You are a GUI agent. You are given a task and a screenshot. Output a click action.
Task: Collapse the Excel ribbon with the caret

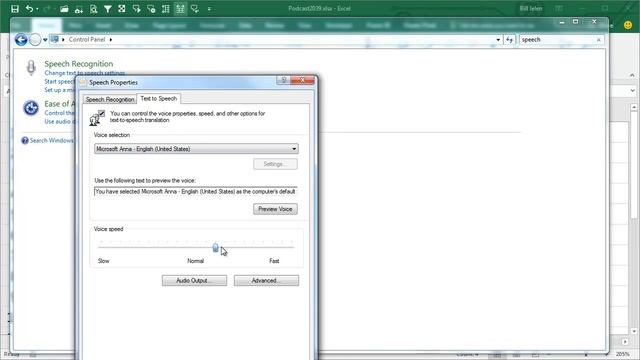click(x=632, y=75)
